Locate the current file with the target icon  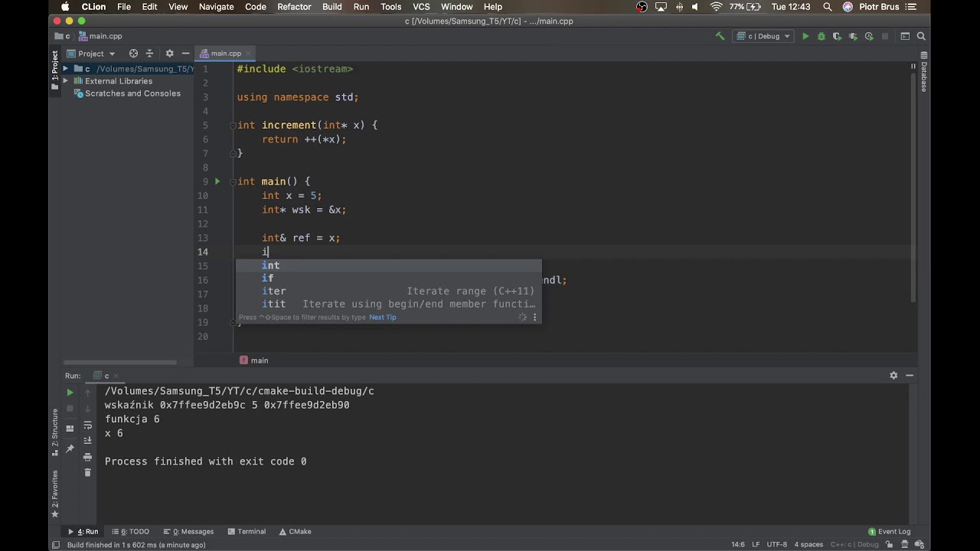pos(133,54)
